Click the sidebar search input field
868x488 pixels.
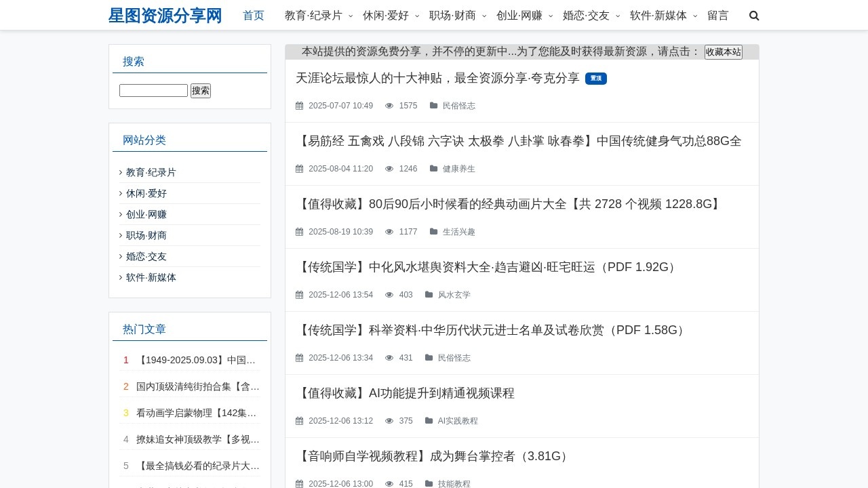click(x=153, y=90)
